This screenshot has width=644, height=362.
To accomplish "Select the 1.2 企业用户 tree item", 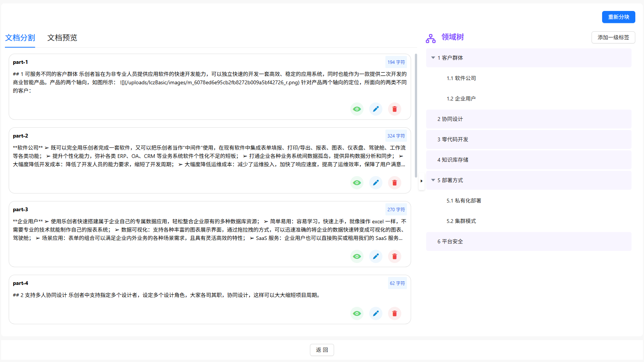I will click(461, 99).
